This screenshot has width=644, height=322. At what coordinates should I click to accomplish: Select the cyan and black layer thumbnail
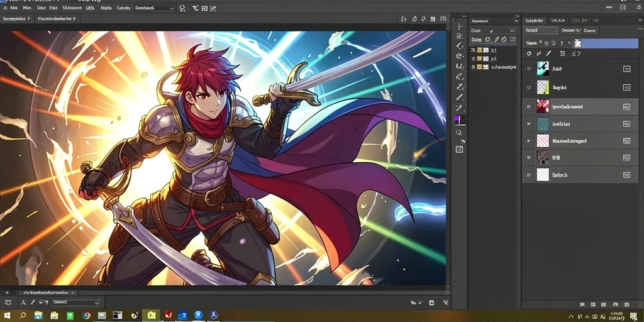pos(543,69)
